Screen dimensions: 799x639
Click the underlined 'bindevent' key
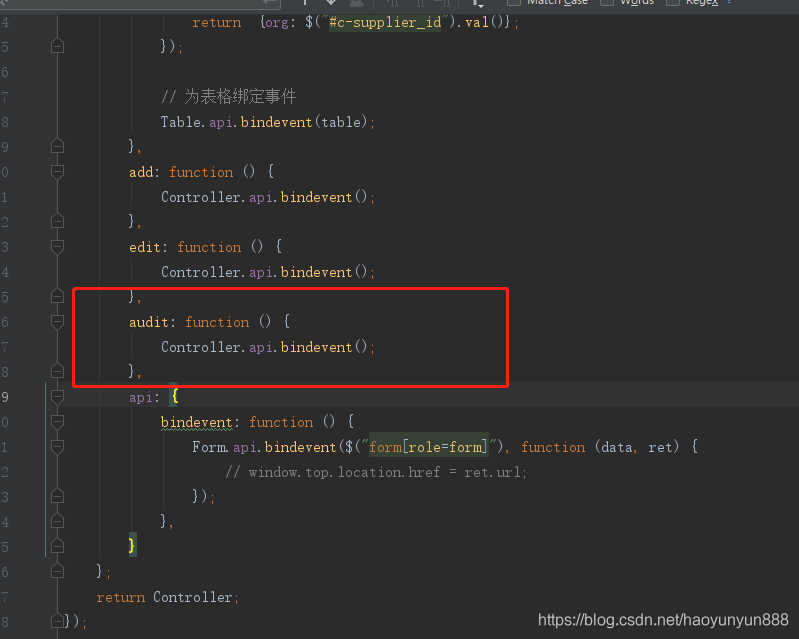[x=196, y=422]
